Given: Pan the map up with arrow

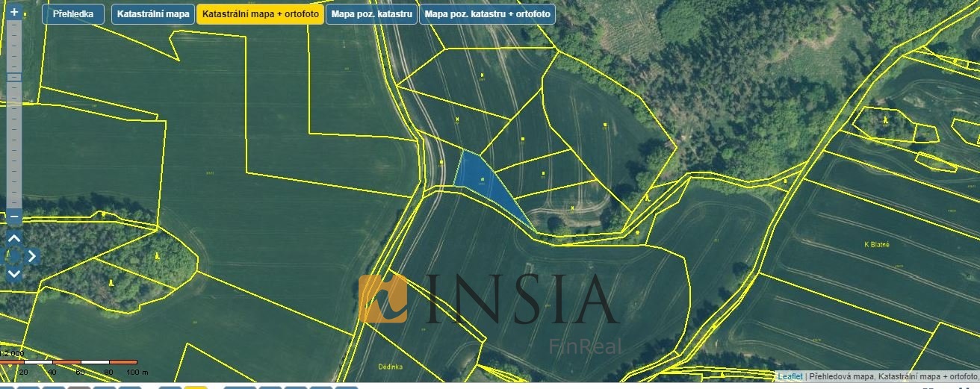Looking at the screenshot, I should [x=14, y=239].
